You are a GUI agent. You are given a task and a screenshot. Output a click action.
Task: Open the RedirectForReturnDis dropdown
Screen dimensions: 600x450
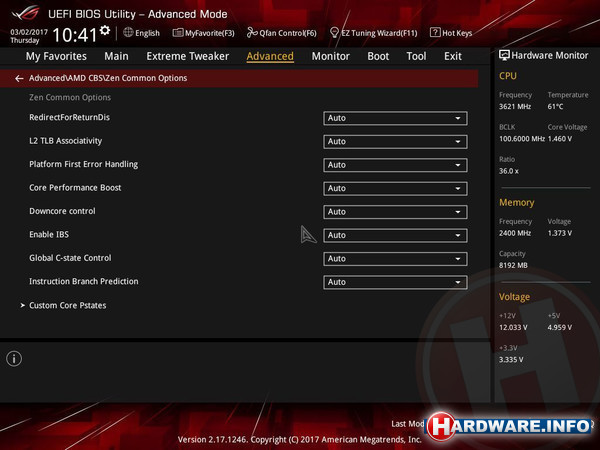point(395,118)
